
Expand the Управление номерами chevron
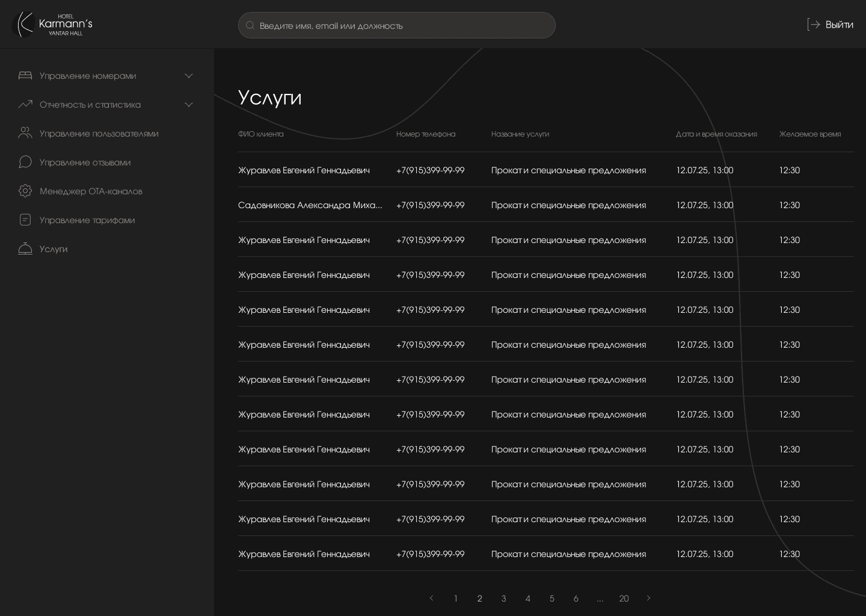[189, 76]
